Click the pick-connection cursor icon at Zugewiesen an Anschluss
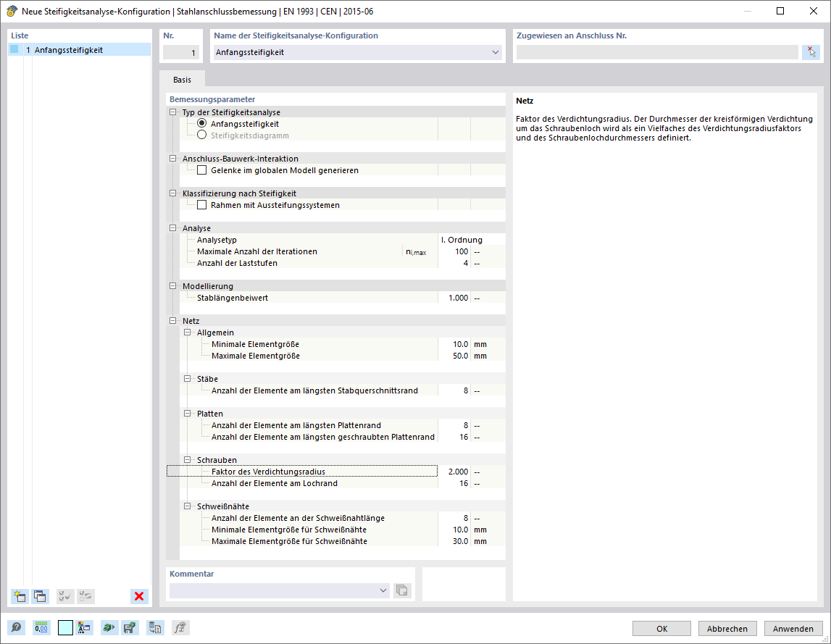The image size is (831, 644). (811, 52)
